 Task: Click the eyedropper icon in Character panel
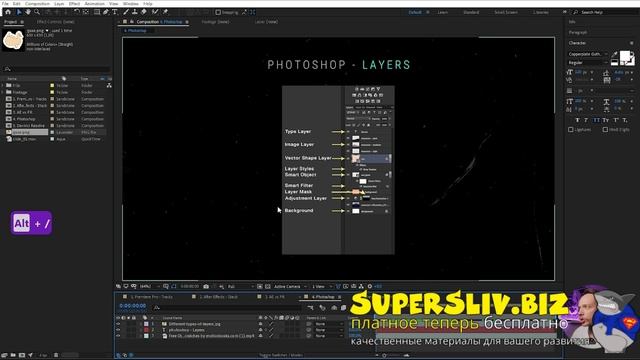coord(614,54)
